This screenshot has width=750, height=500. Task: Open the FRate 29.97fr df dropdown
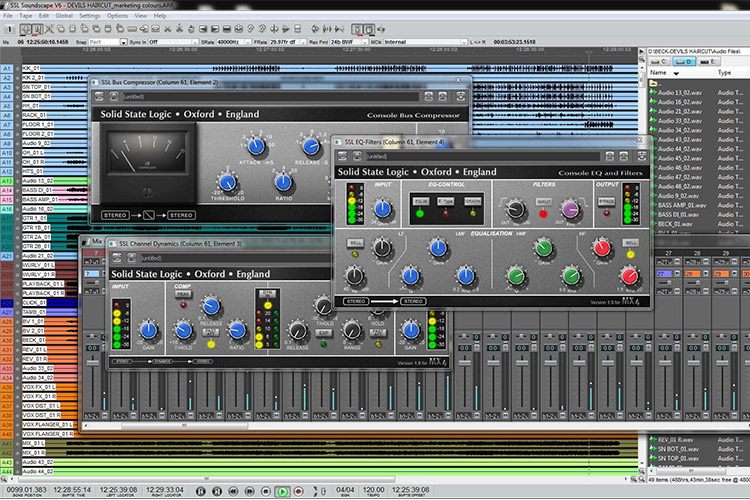pos(303,42)
